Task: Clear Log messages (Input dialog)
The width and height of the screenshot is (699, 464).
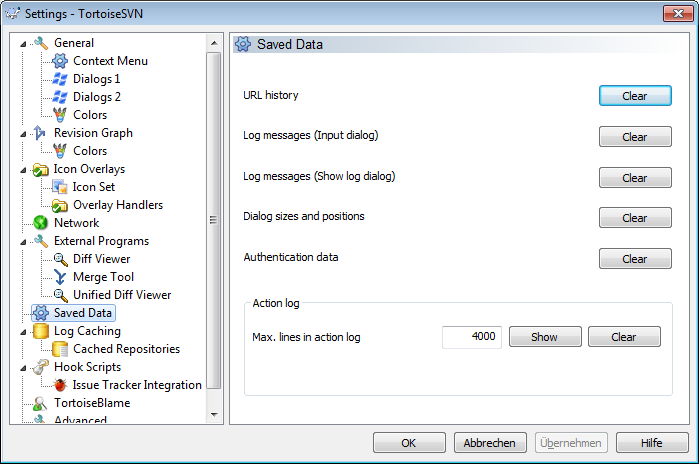Action: 635,137
